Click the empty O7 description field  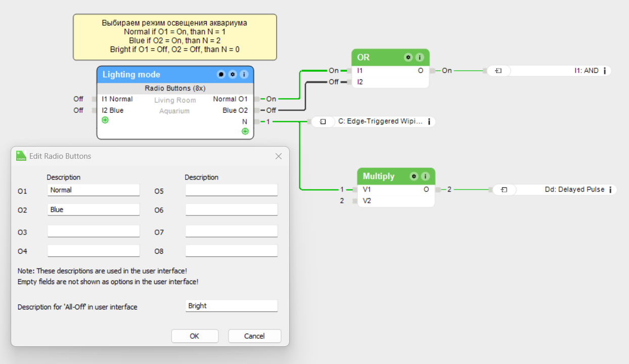(232, 232)
